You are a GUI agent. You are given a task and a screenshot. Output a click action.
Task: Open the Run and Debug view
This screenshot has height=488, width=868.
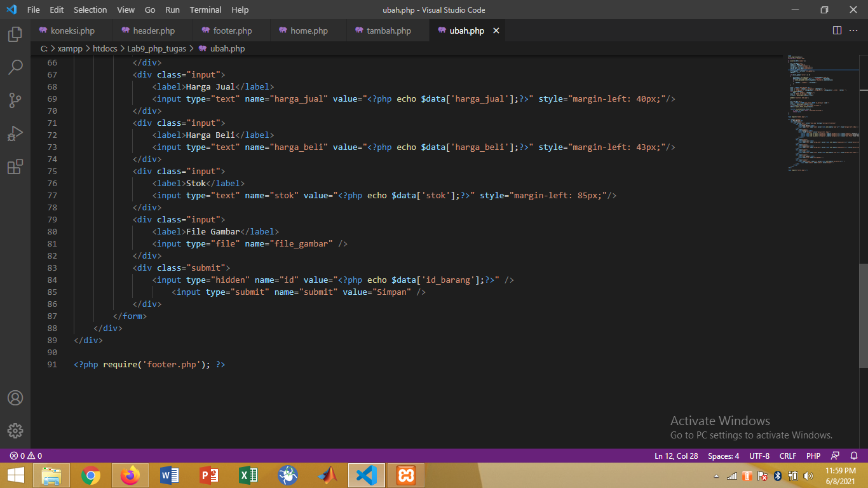tap(15, 133)
